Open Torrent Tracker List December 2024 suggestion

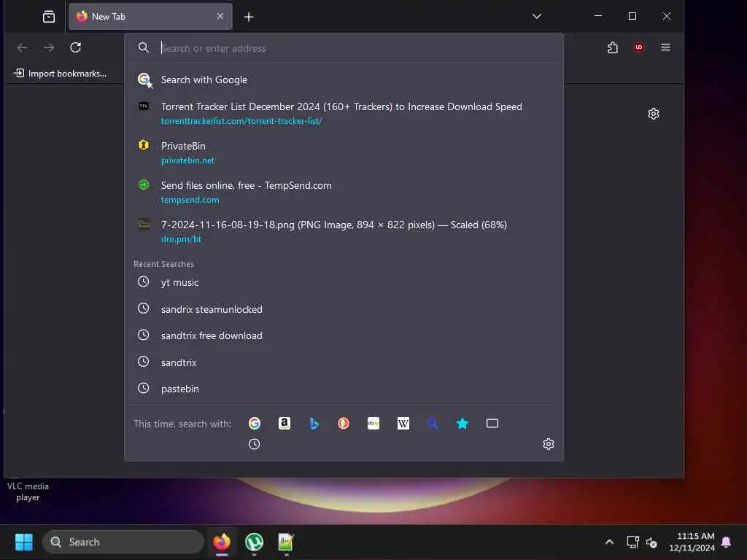tap(344, 113)
